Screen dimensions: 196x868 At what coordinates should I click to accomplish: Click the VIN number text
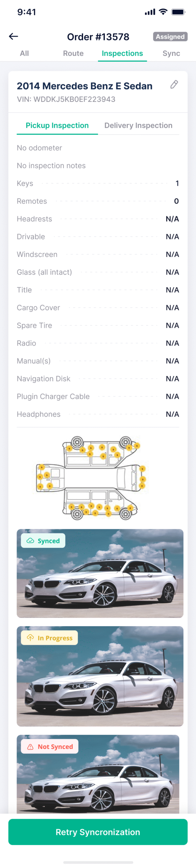pyautogui.click(x=66, y=99)
